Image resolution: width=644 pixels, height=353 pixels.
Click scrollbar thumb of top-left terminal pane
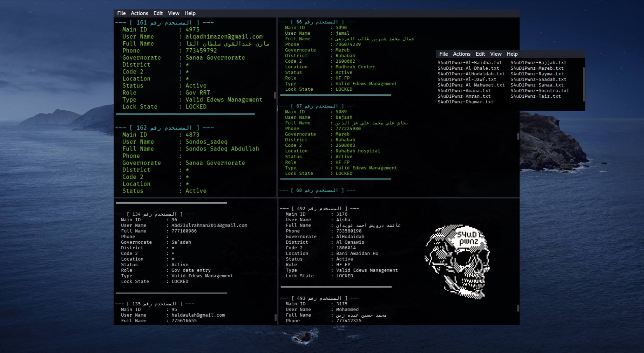click(x=275, y=95)
